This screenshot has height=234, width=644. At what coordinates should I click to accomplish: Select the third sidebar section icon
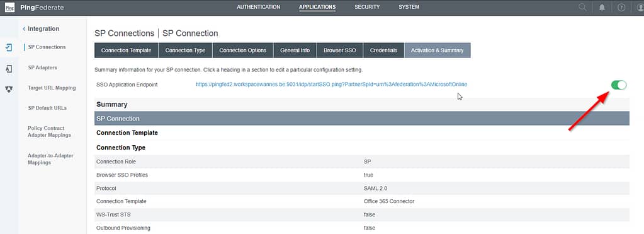9,89
